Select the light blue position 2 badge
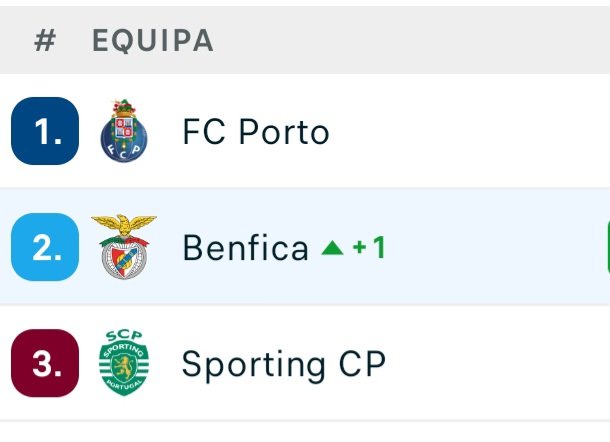This screenshot has width=610, height=442. click(x=45, y=246)
